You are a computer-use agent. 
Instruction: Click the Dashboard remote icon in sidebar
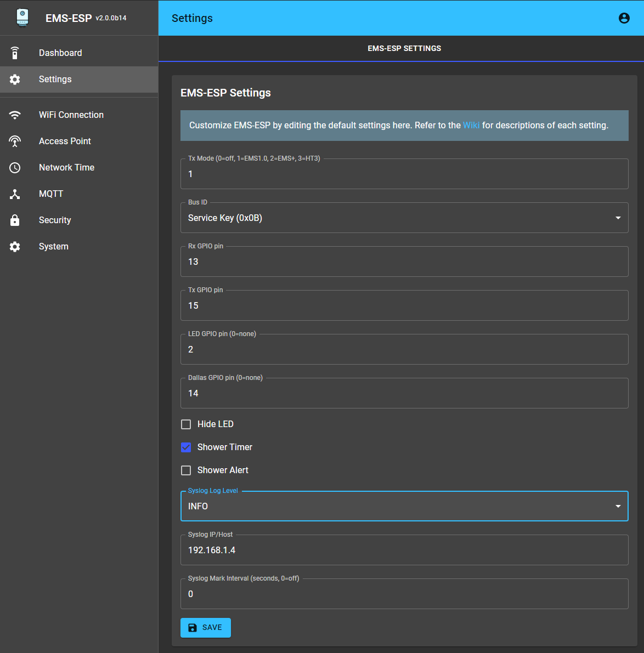(15, 53)
